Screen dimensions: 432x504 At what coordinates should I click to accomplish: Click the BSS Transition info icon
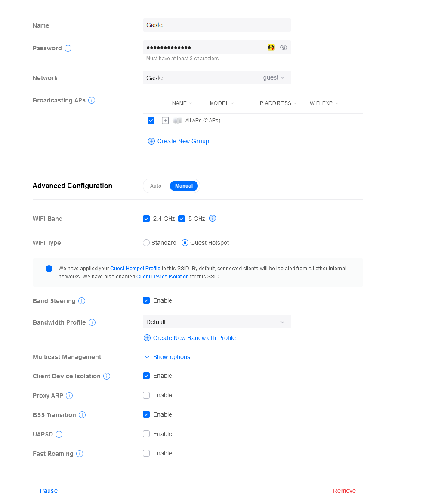[82, 415]
